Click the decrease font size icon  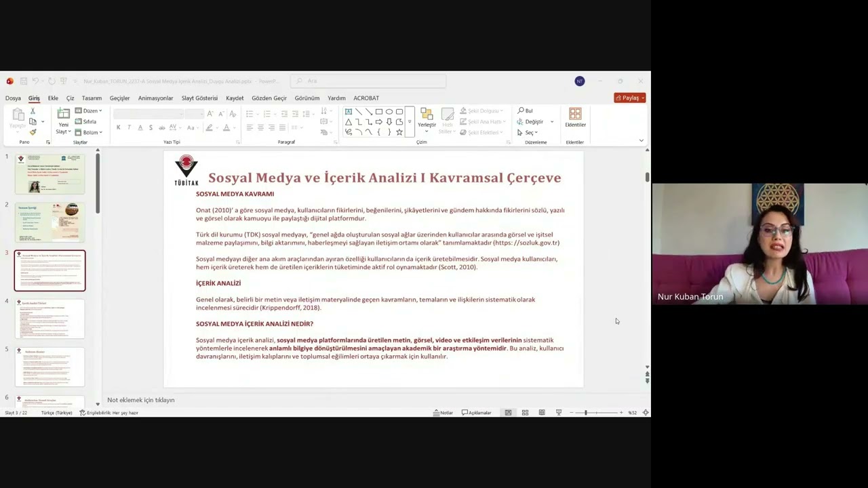tap(221, 114)
